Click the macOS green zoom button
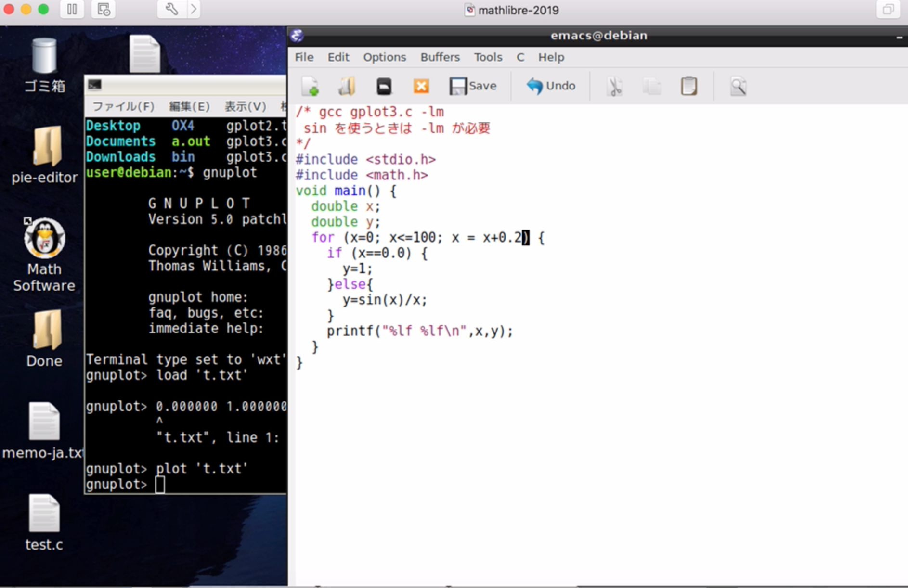The width and height of the screenshot is (908, 588). [43, 9]
